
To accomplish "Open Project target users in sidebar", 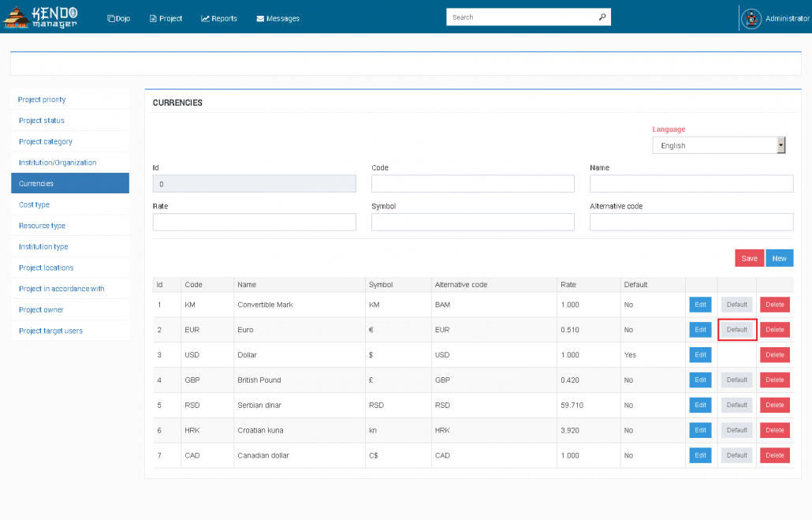I will 70,331.
